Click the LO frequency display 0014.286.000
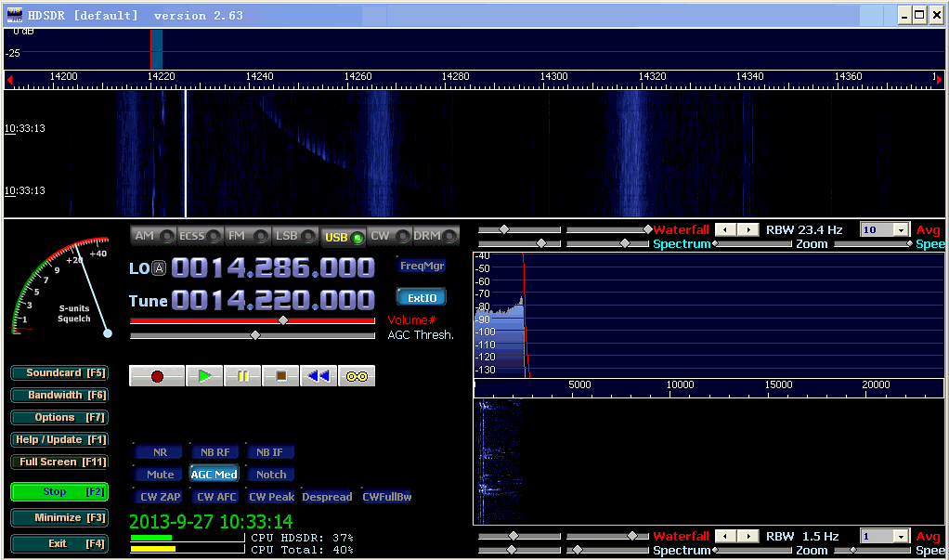 (273, 268)
